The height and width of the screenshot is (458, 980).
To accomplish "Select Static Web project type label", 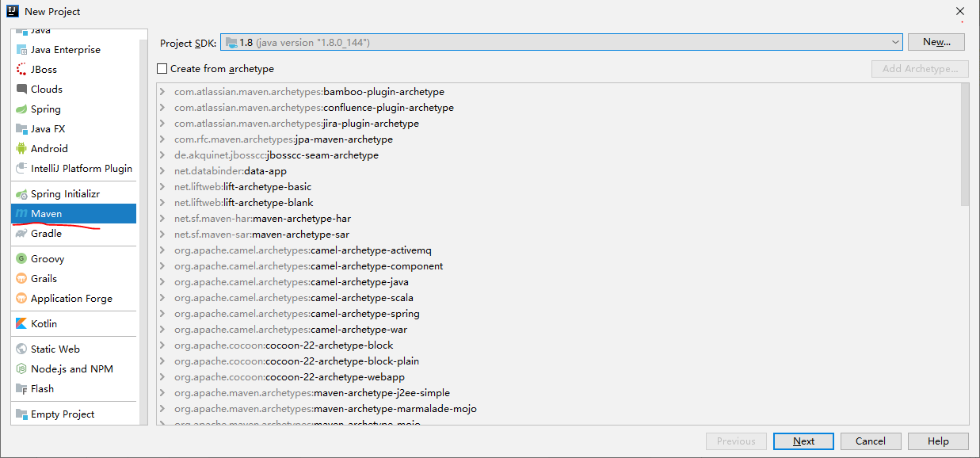I will click(x=55, y=349).
